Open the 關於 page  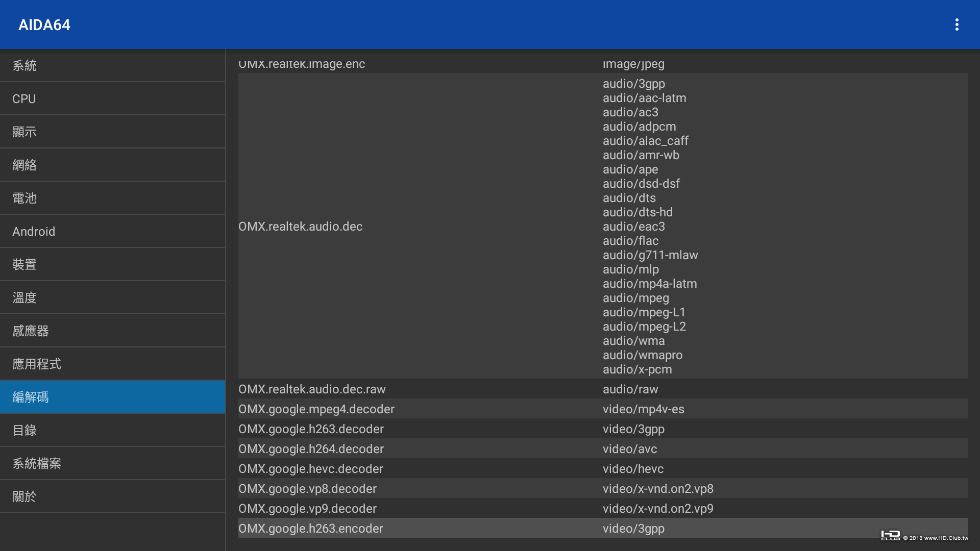(112, 496)
